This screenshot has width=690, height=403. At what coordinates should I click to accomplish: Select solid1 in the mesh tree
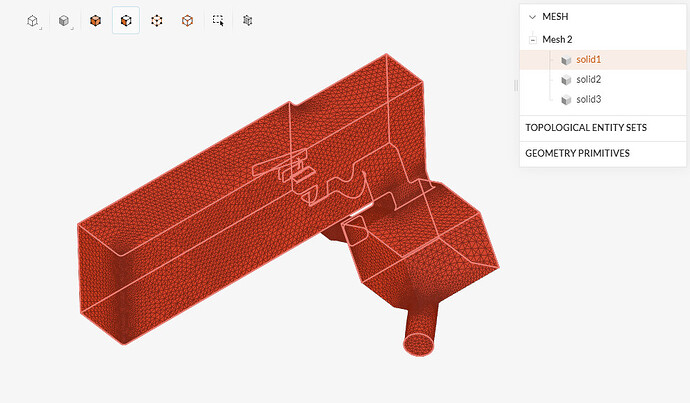click(x=603, y=60)
